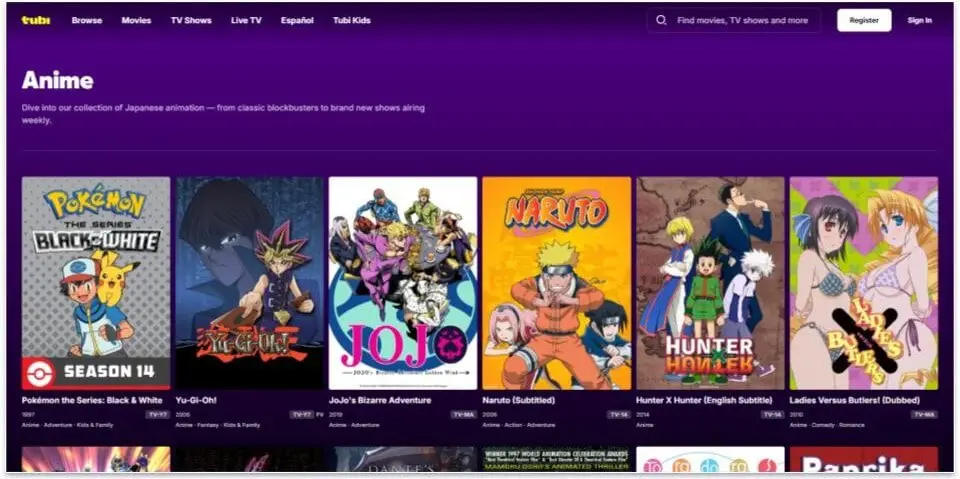Click the Anime page heading

coord(58,80)
